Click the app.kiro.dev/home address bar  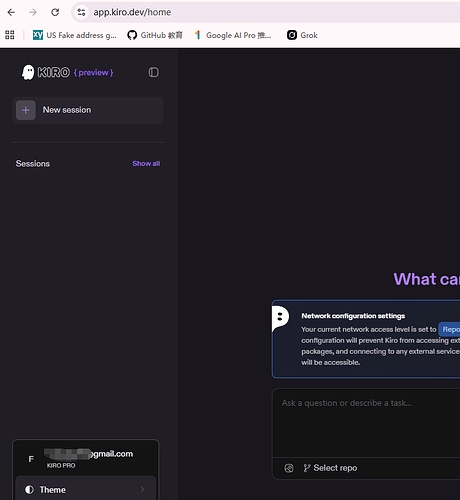(267, 13)
